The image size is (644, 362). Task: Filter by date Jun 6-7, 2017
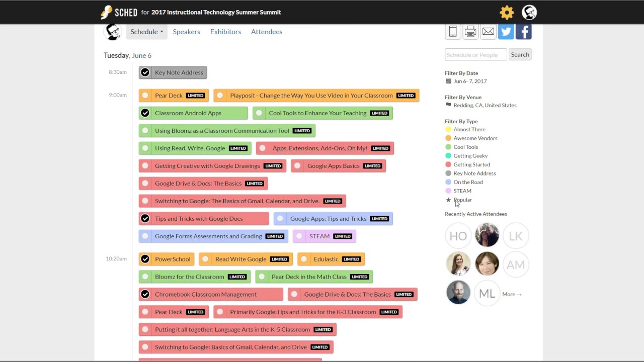point(470,81)
